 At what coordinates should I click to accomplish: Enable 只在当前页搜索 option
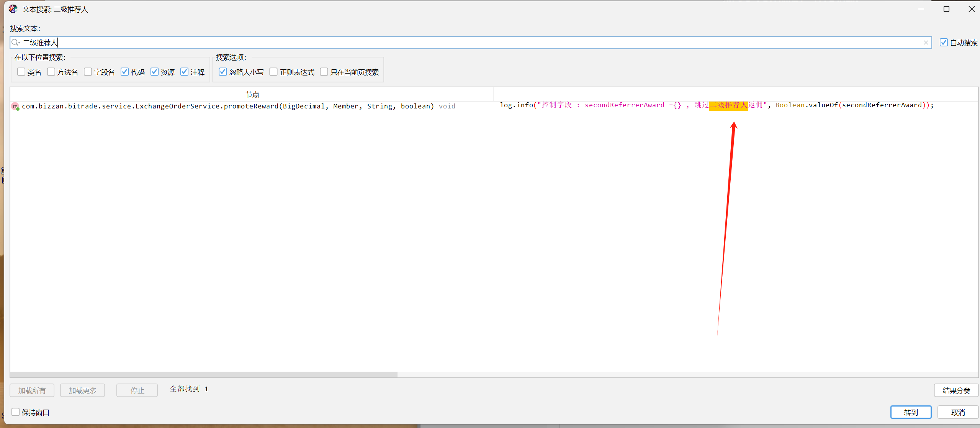[324, 72]
